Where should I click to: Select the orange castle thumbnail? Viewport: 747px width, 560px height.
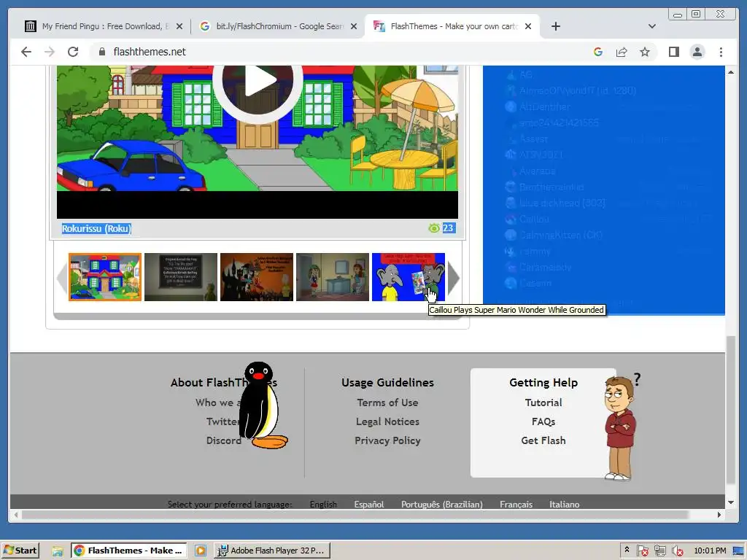point(256,276)
